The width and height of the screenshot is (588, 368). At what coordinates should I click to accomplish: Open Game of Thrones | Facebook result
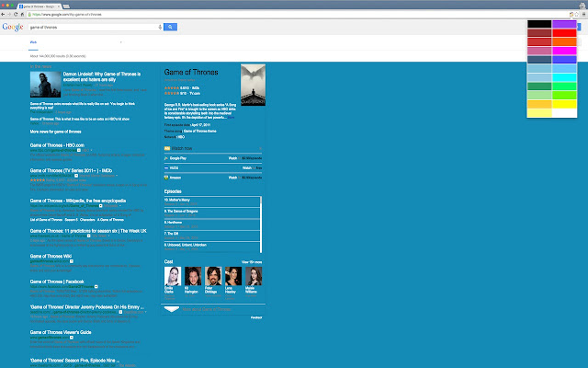[x=57, y=282]
